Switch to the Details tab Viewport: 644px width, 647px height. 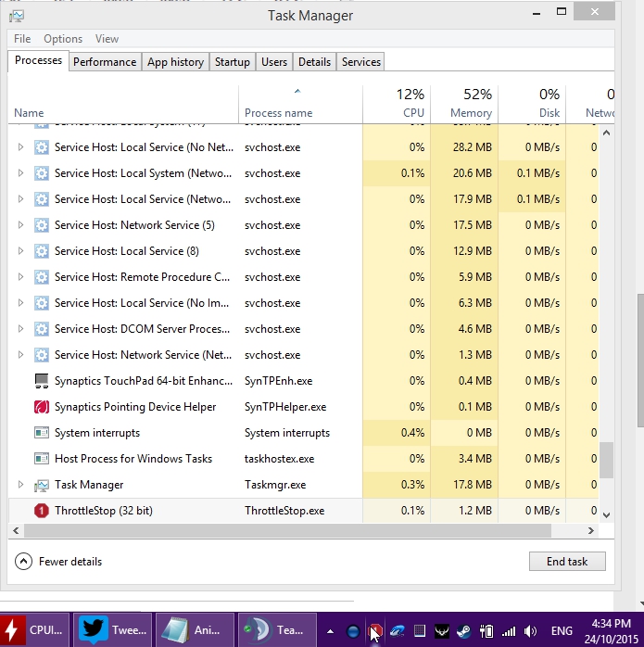pos(314,62)
